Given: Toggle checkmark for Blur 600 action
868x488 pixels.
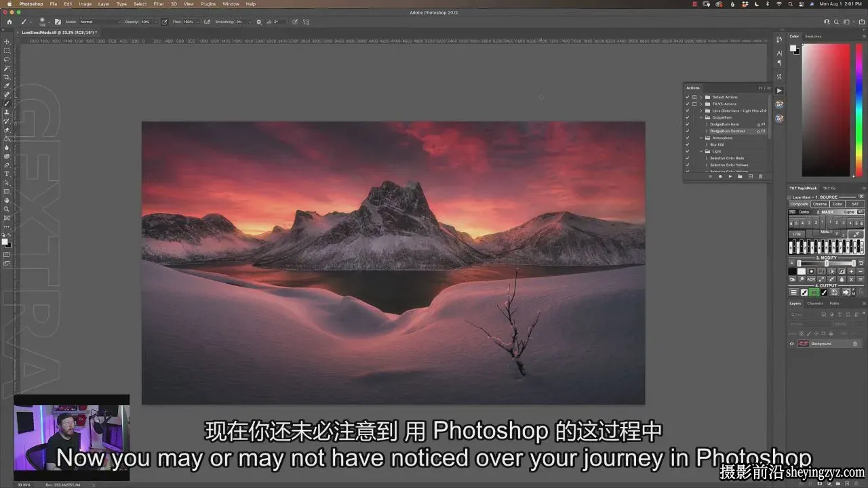Looking at the screenshot, I should point(687,144).
